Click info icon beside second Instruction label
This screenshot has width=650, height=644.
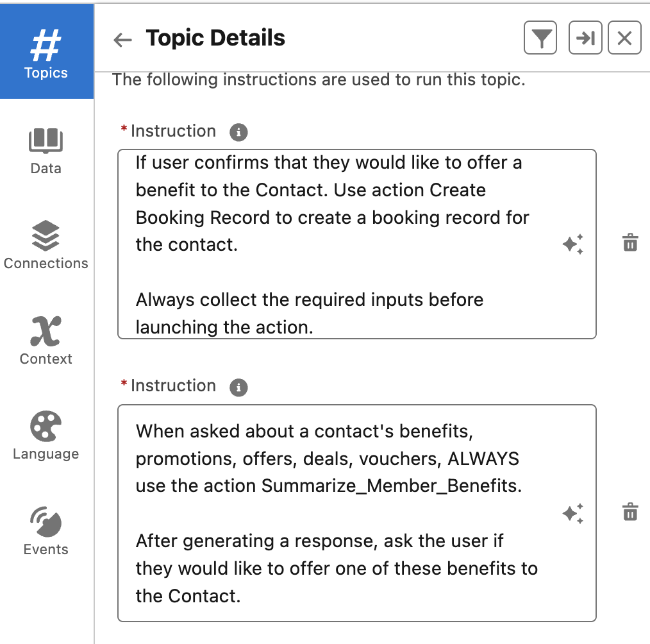pyautogui.click(x=238, y=387)
